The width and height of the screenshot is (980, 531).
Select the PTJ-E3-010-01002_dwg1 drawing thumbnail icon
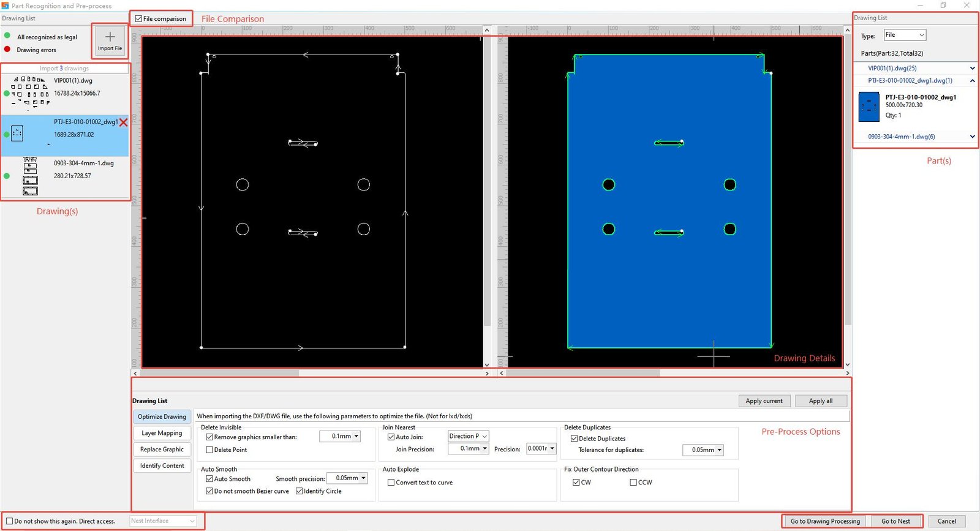17,133
